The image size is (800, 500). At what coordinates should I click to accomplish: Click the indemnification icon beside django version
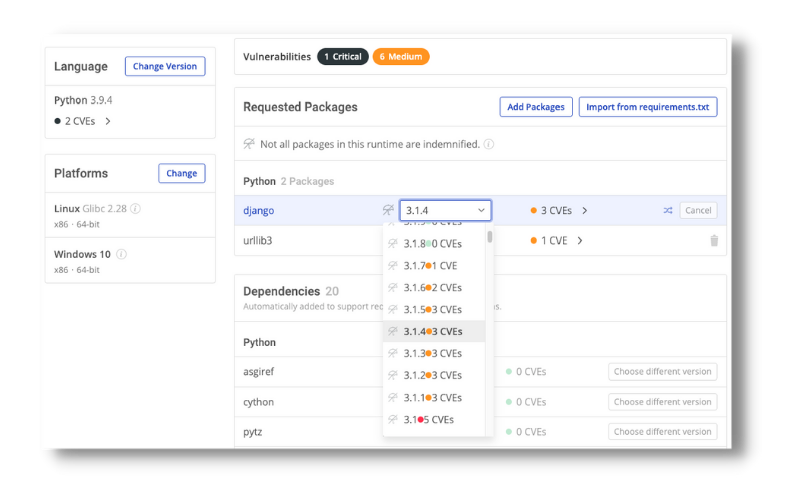tap(388, 210)
